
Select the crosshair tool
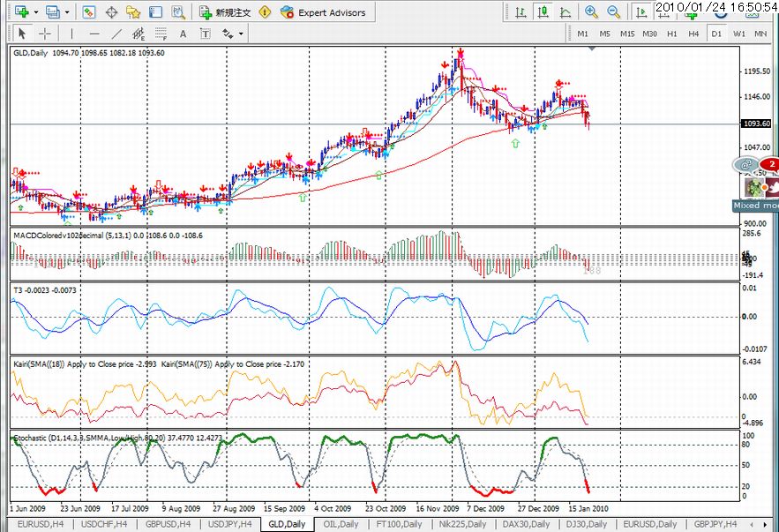point(45,34)
